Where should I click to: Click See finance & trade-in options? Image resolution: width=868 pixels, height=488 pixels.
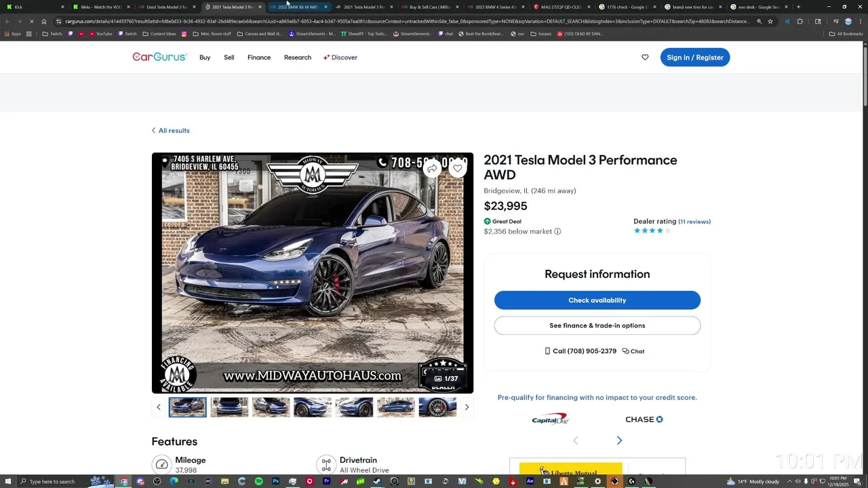tap(597, 325)
